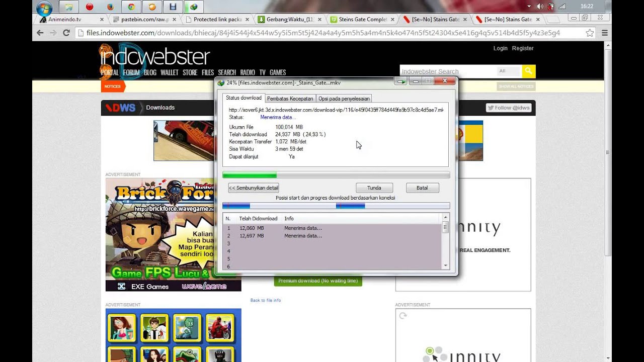Click the Follow @idws button

point(509,108)
